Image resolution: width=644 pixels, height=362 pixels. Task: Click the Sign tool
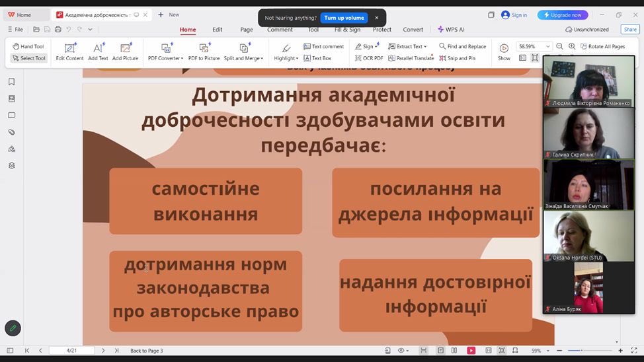[x=367, y=46]
